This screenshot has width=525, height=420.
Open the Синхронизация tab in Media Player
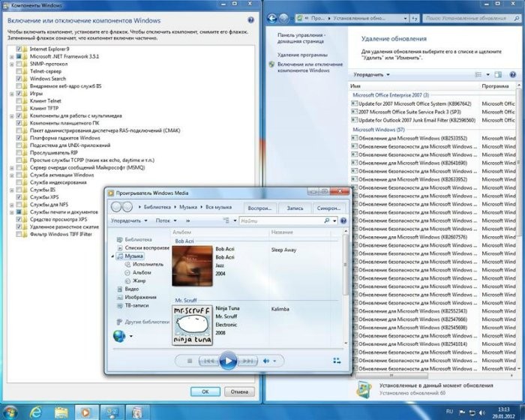[328, 208]
